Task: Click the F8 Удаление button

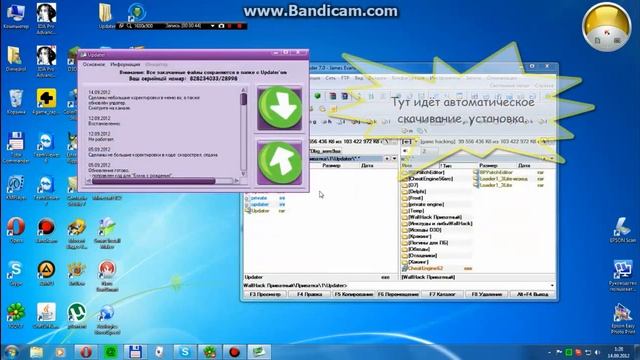Action: click(x=487, y=294)
